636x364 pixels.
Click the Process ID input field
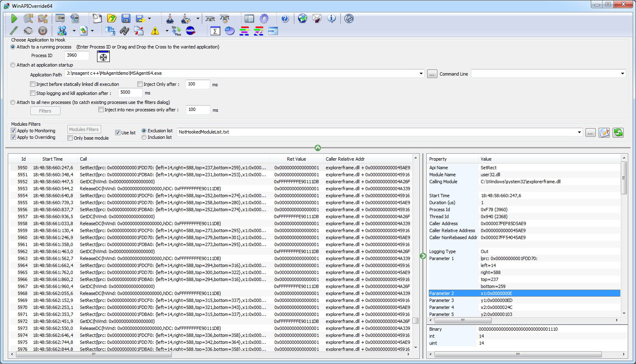(76, 55)
